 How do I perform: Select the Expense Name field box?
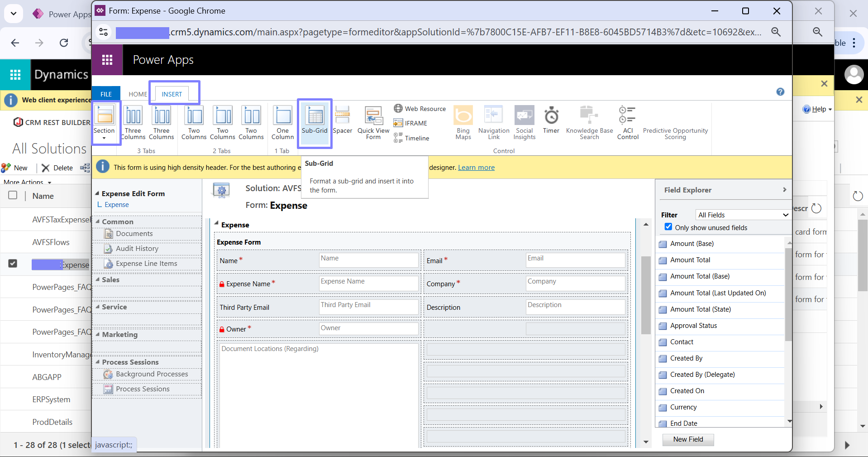tap(368, 284)
